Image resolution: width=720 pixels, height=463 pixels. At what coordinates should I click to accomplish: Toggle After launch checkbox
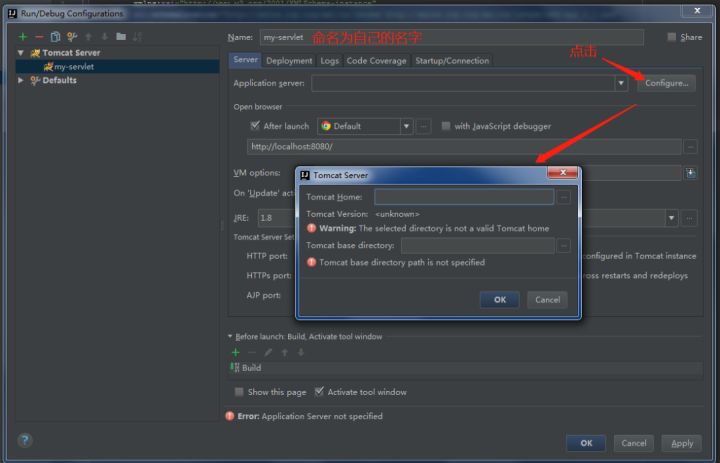pos(255,125)
